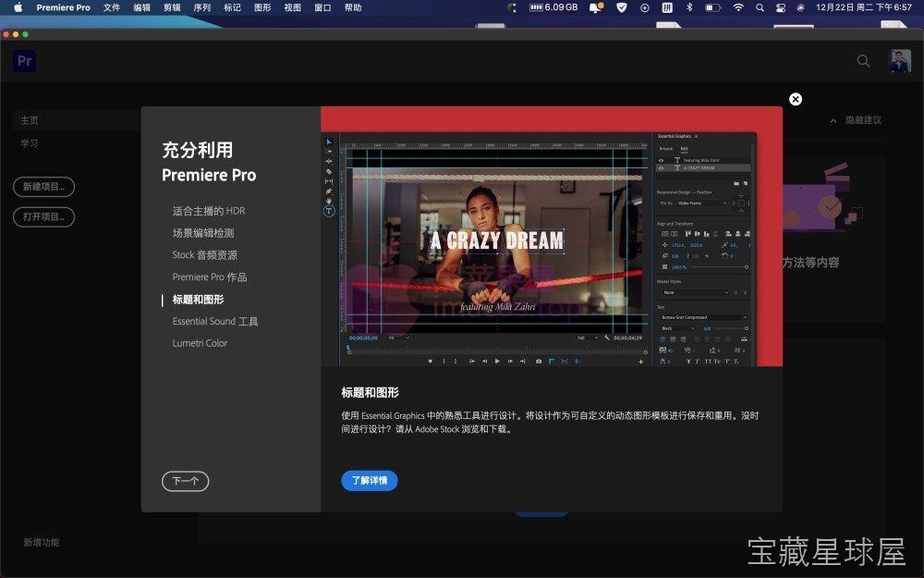The height and width of the screenshot is (578, 924).
Task: Open the 文件 menu
Action: click(112, 7)
